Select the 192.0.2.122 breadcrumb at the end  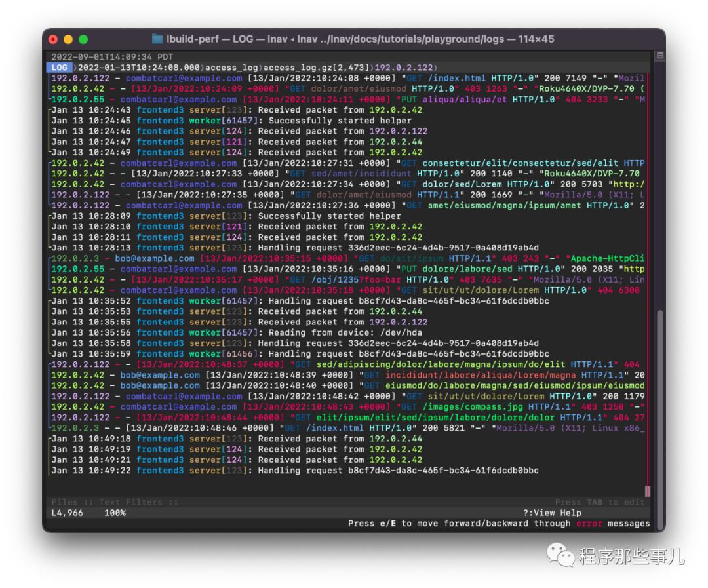coord(404,68)
